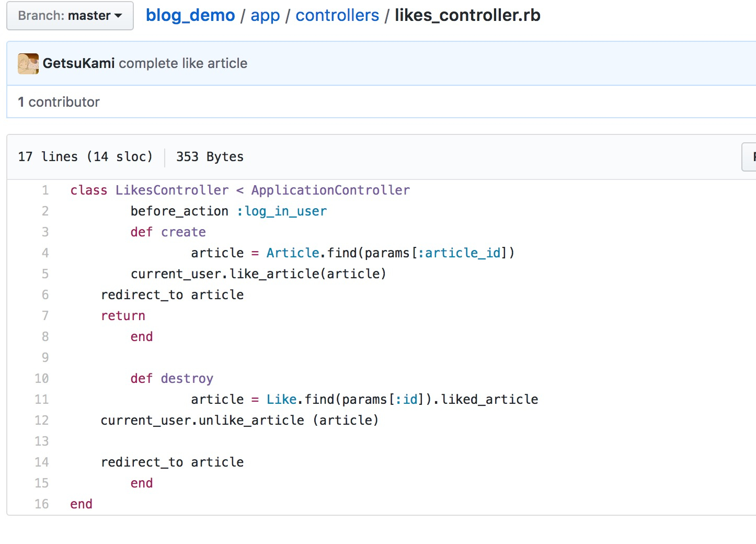
Task: Click Like.find in line 11
Action: click(x=300, y=399)
